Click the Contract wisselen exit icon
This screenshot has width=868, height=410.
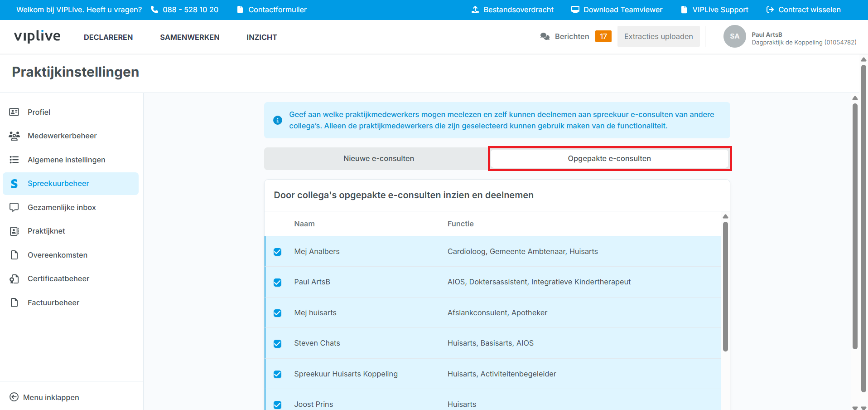click(770, 10)
